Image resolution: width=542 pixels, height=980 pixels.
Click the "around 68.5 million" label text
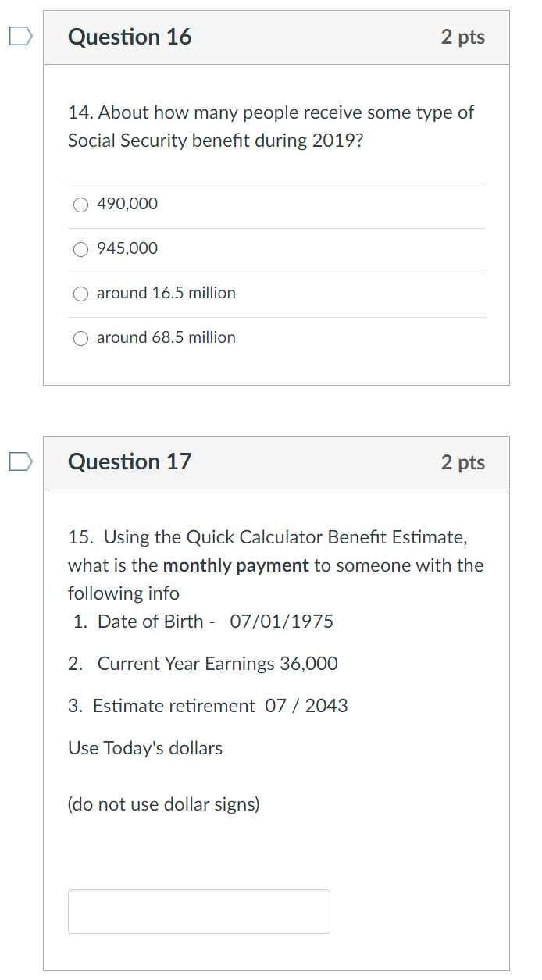[x=166, y=337]
